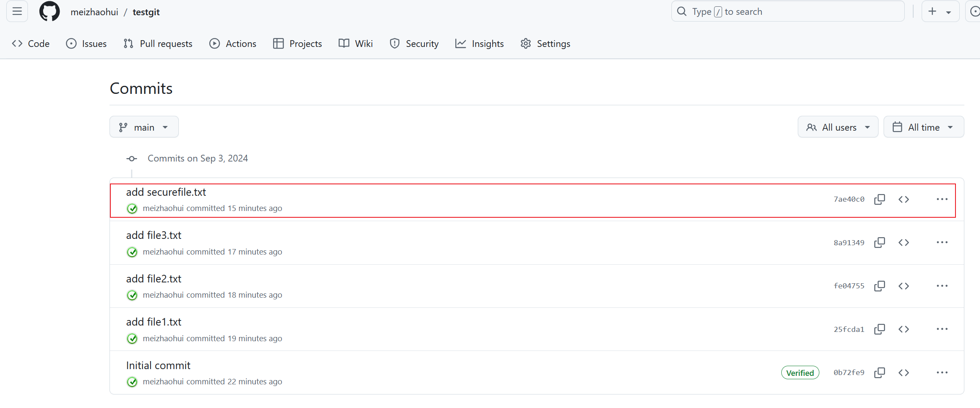
Task: Click inside the Type to search field
Action: point(786,11)
